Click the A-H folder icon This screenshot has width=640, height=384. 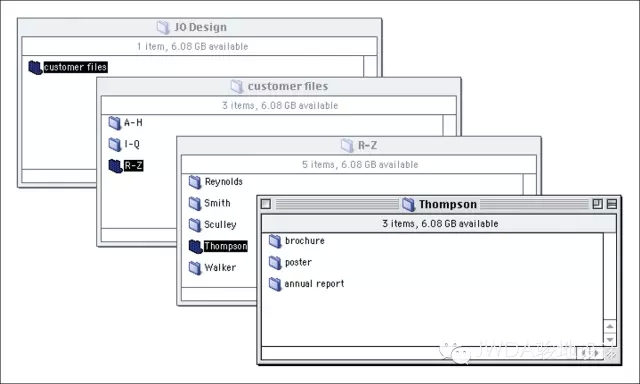coord(115,123)
